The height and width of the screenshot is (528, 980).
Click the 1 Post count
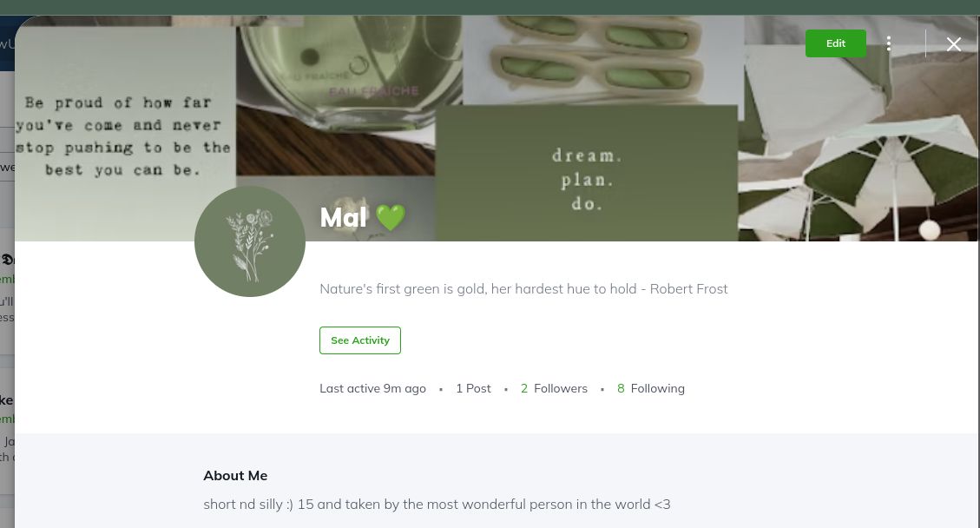point(473,388)
